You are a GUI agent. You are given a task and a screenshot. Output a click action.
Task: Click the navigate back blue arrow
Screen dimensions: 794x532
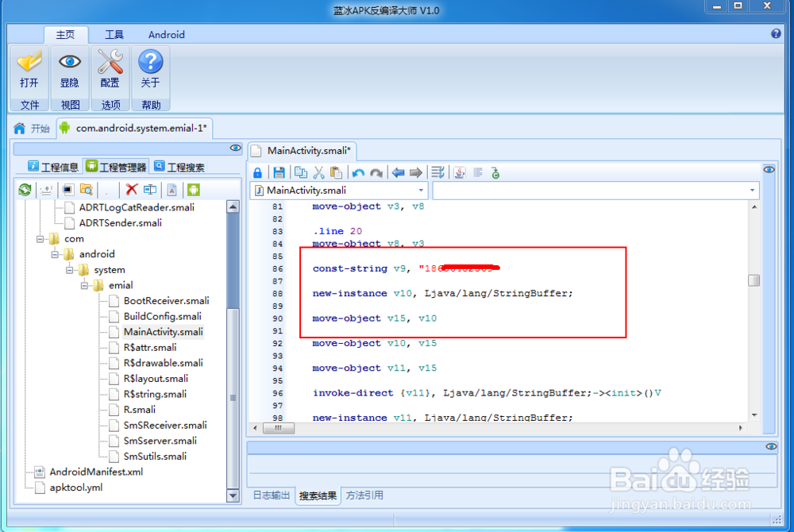(399, 172)
